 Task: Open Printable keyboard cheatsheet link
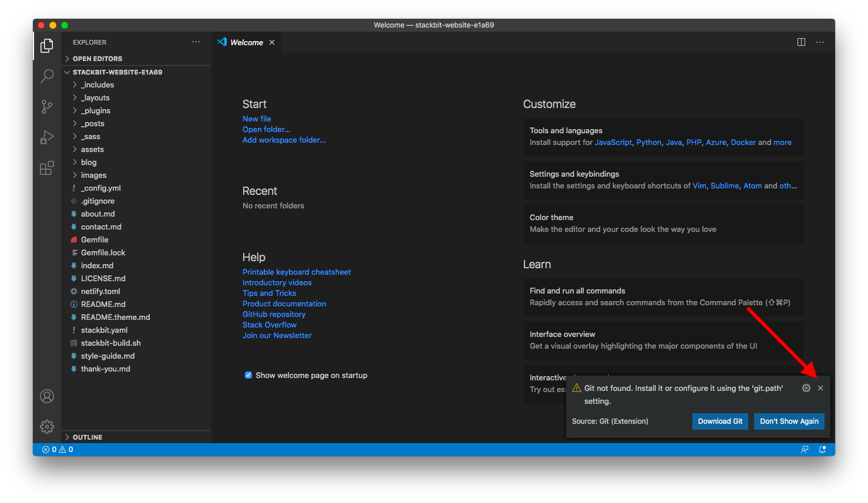pos(297,272)
